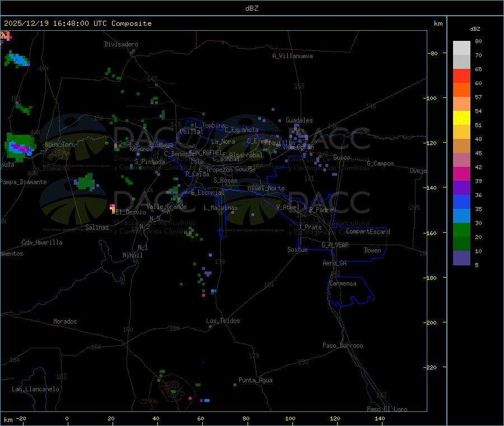Click the Los_Toldos location label
The height and width of the screenshot is (426, 504).
click(223, 321)
